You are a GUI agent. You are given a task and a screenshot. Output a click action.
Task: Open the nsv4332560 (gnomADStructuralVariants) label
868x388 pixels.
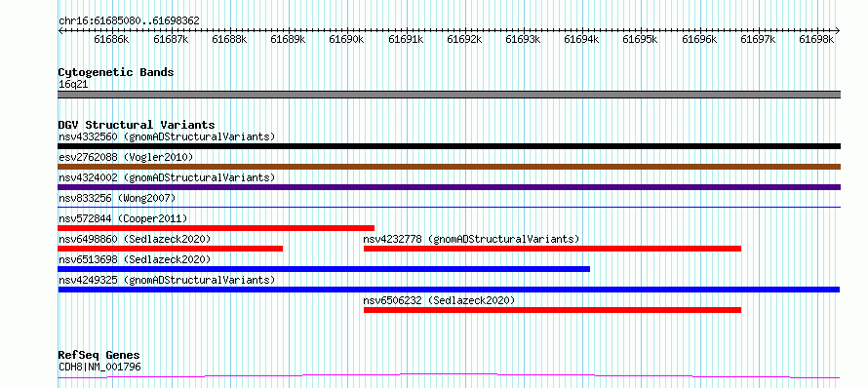[167, 136]
